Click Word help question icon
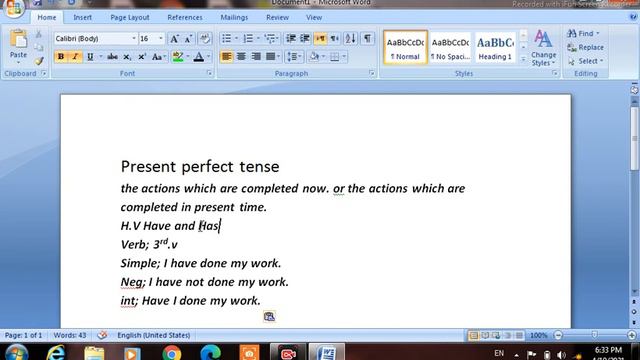This screenshot has width=640, height=360. tap(633, 17)
